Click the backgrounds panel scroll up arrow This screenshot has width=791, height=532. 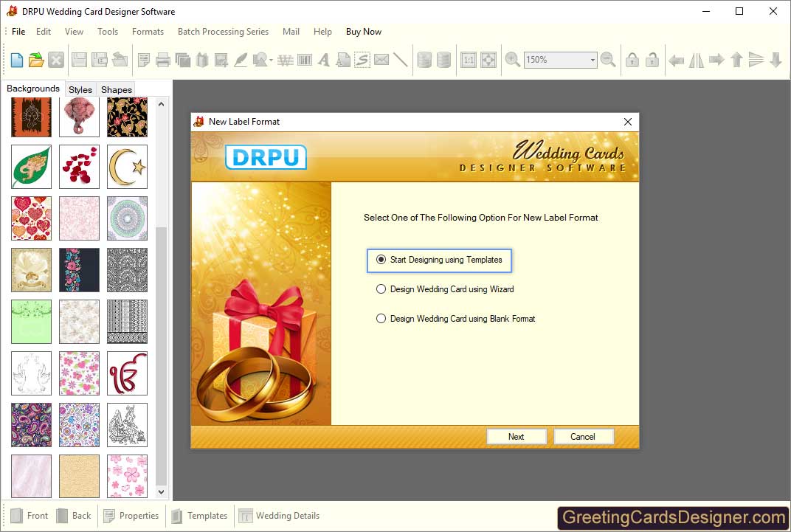(162, 104)
